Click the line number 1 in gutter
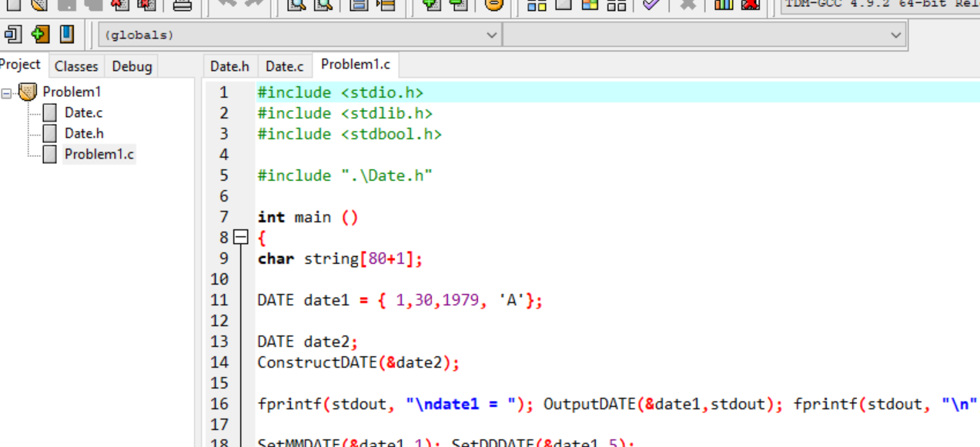980x447 pixels. click(224, 92)
